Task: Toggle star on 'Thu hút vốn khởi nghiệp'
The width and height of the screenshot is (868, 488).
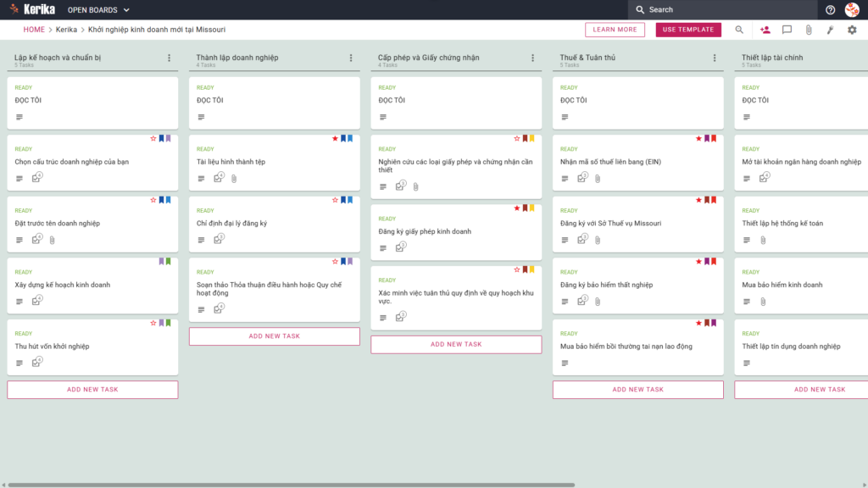Action: [x=153, y=323]
